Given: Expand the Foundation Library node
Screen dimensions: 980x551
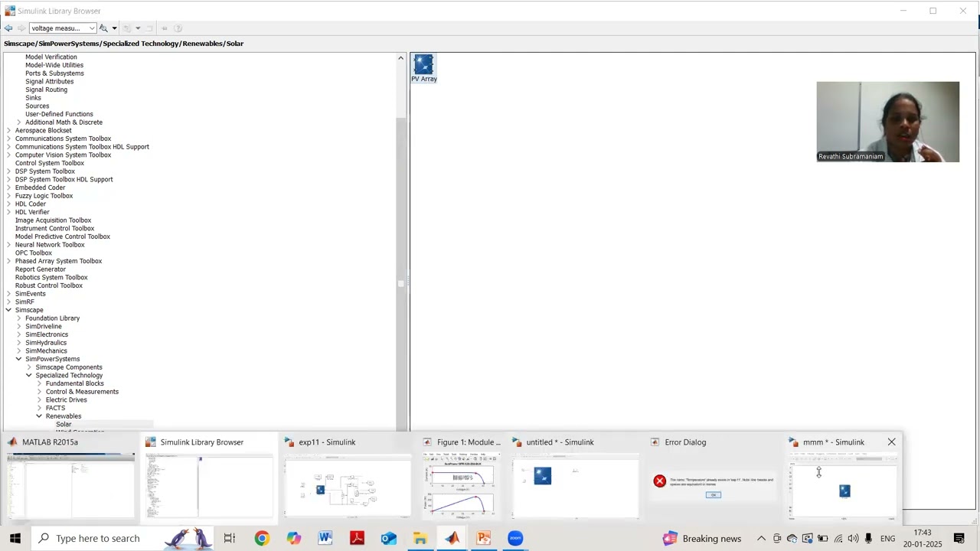Looking at the screenshot, I should point(19,318).
